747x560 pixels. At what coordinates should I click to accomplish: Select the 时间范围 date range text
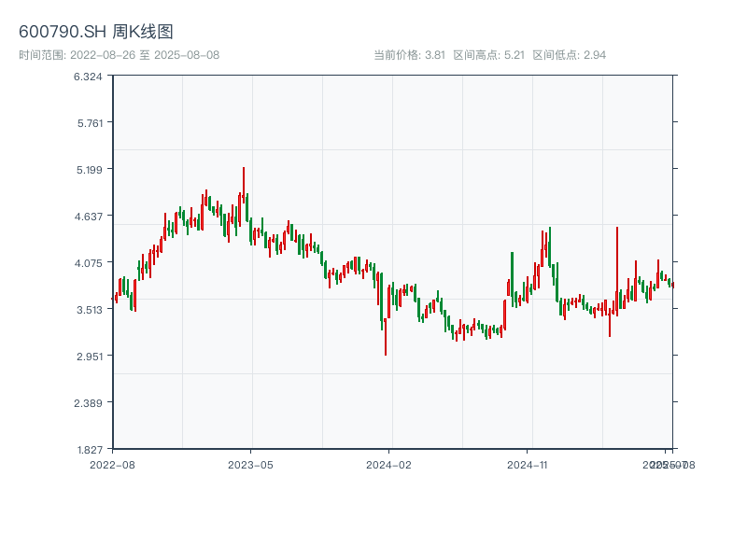[120, 55]
